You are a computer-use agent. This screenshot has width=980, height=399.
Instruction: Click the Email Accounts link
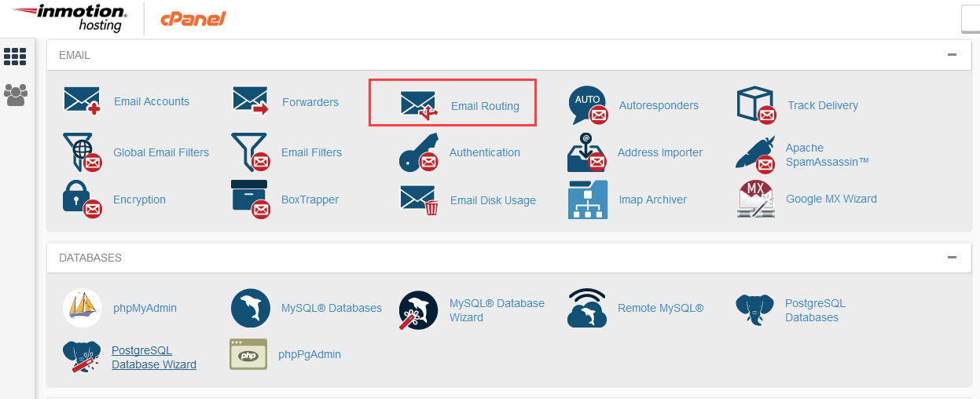(x=152, y=101)
